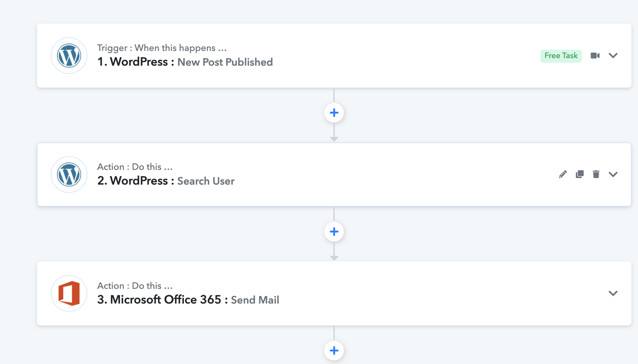The height and width of the screenshot is (364, 638).
Task: Select '3. Microsoft Office 365 : Send Mail' title
Action: 188,300
